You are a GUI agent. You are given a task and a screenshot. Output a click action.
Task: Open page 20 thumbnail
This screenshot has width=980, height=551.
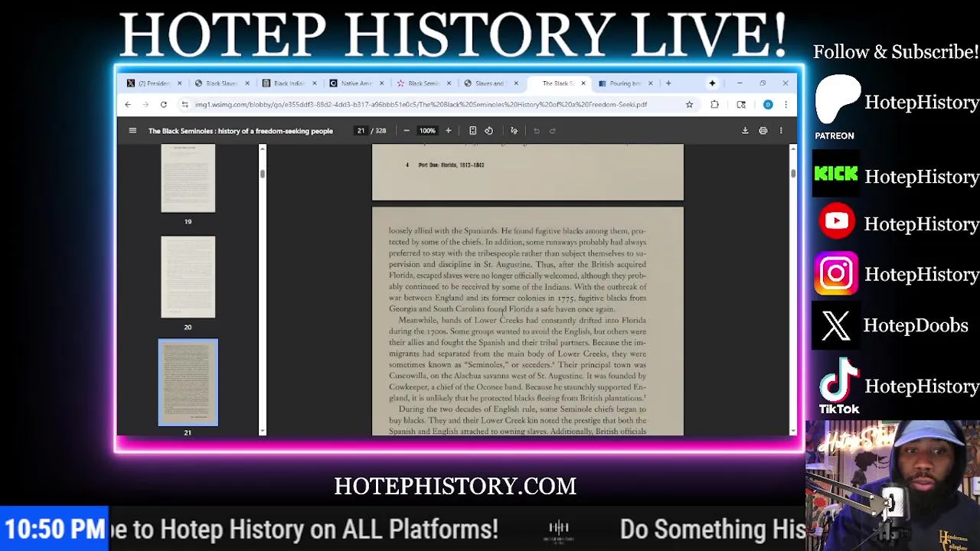[188, 277]
